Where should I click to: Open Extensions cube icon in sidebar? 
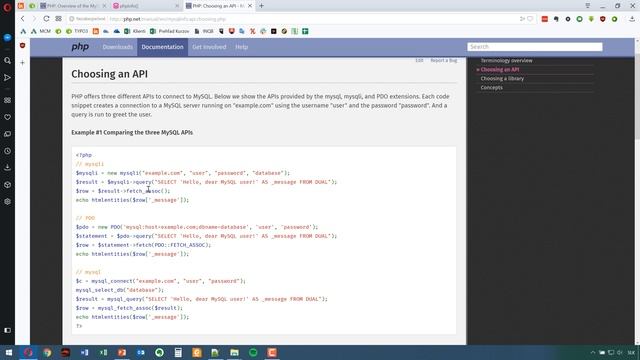click(7, 185)
